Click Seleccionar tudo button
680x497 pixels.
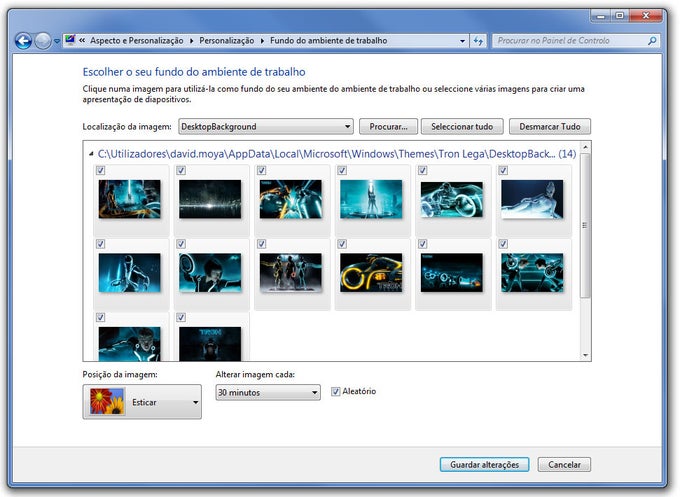(462, 127)
